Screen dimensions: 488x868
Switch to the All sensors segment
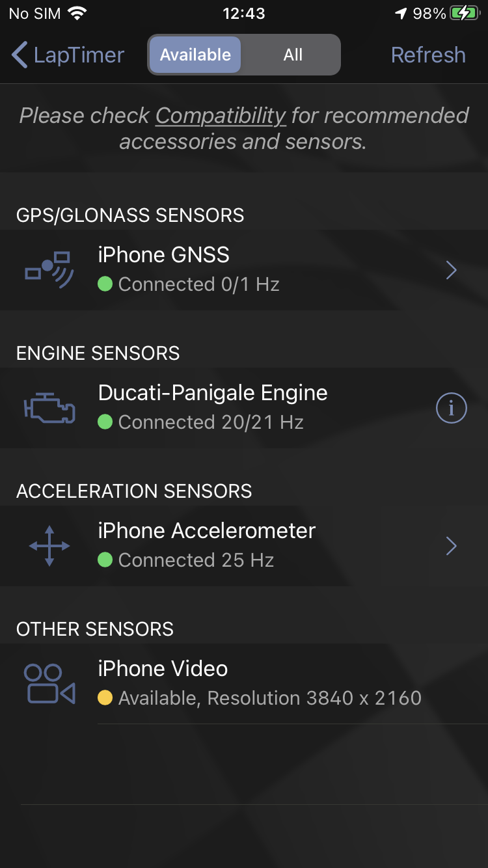click(x=293, y=55)
